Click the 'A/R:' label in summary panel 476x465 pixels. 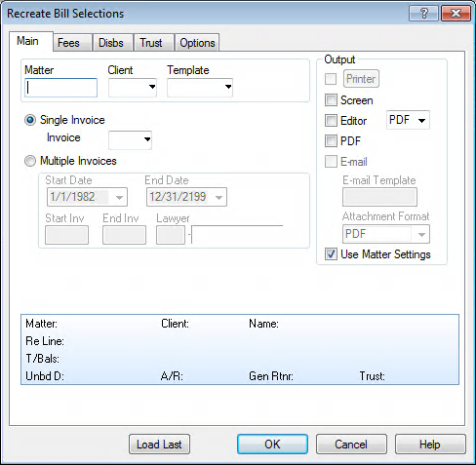point(172,376)
